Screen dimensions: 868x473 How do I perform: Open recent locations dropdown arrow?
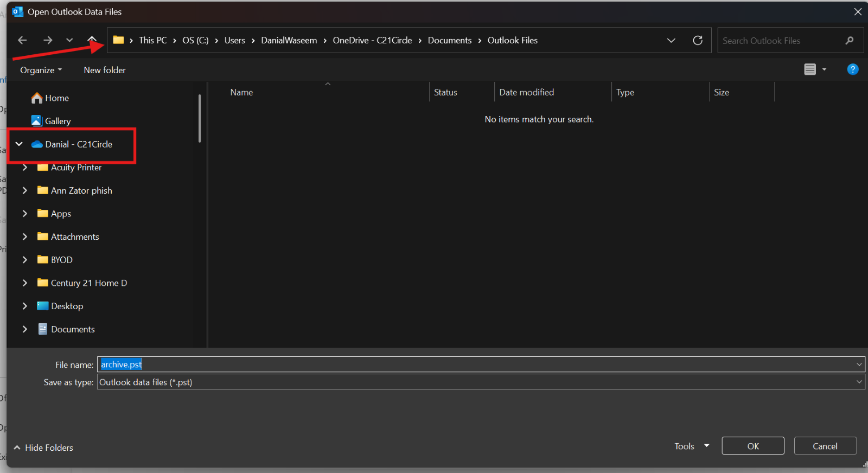pyautogui.click(x=69, y=40)
